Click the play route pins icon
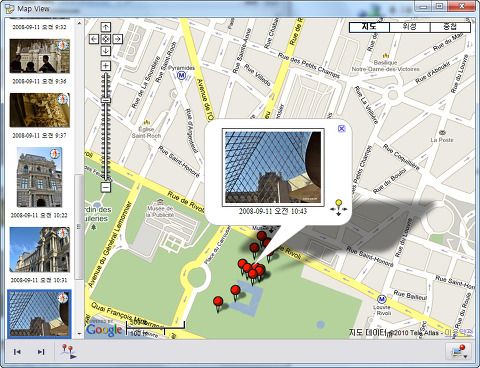 69,352
